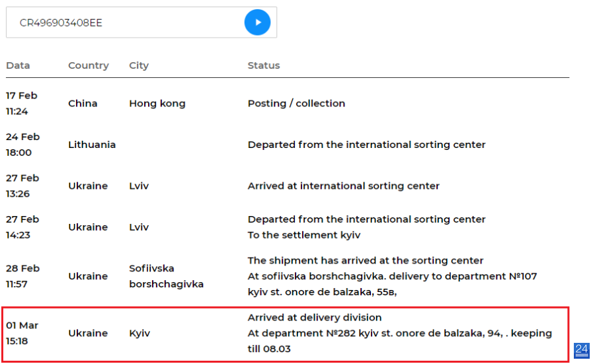Click the 'To the settlement kyiv' text

(x=304, y=235)
